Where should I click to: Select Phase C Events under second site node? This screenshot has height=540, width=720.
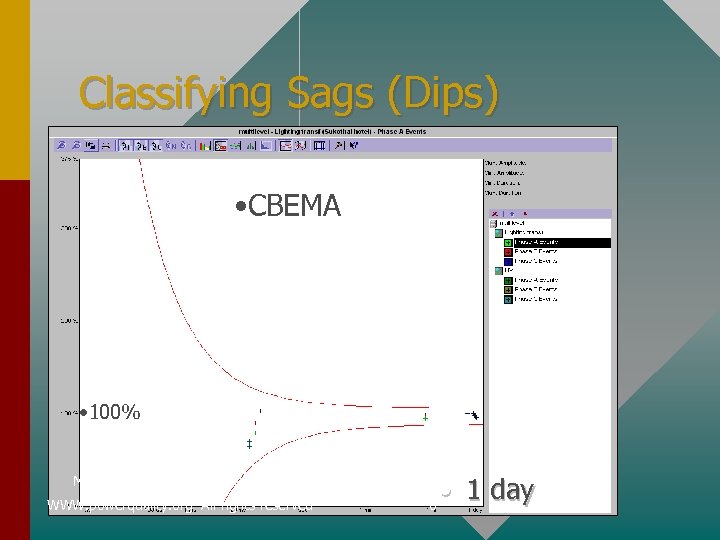click(536, 299)
